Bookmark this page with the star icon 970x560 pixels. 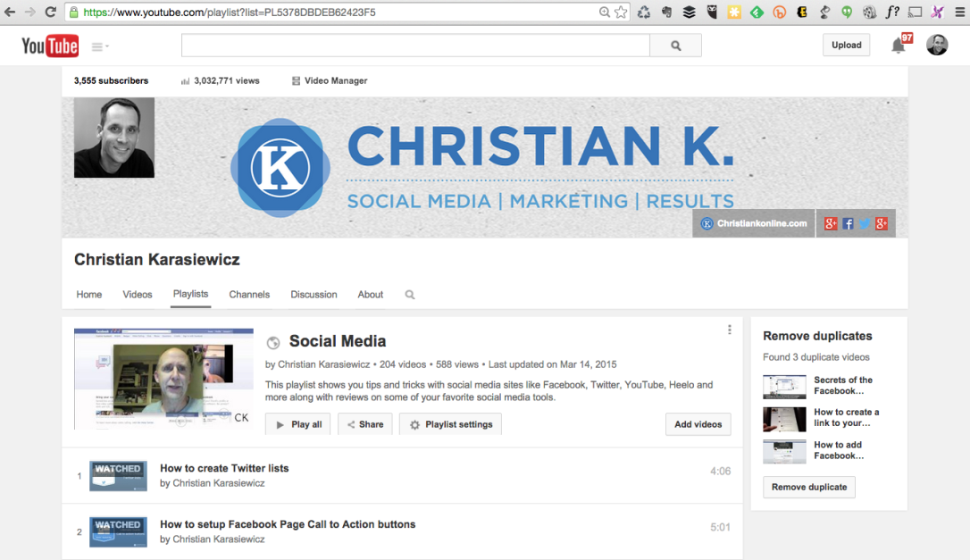(x=621, y=12)
